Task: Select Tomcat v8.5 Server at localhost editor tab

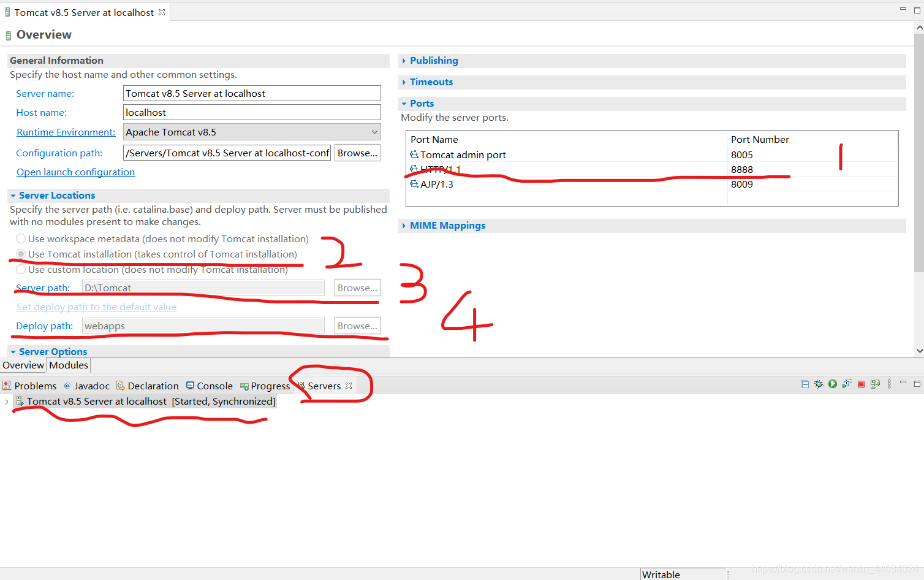Action: 84,12
